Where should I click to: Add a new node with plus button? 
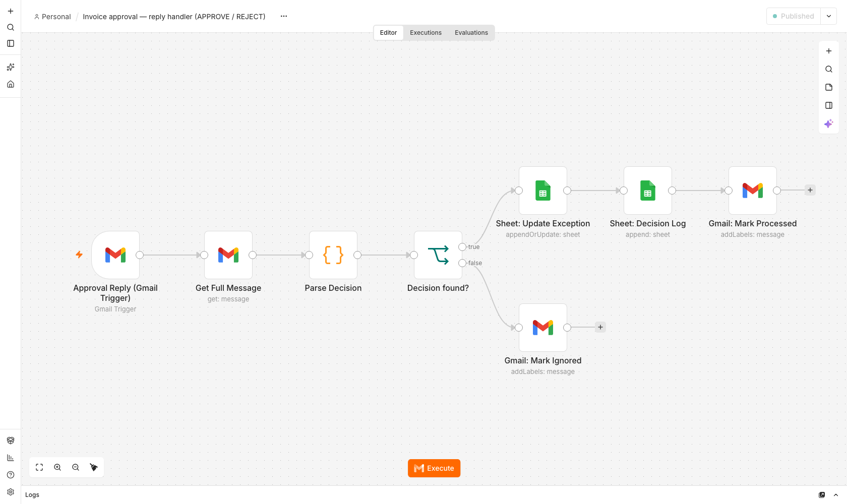point(829,51)
